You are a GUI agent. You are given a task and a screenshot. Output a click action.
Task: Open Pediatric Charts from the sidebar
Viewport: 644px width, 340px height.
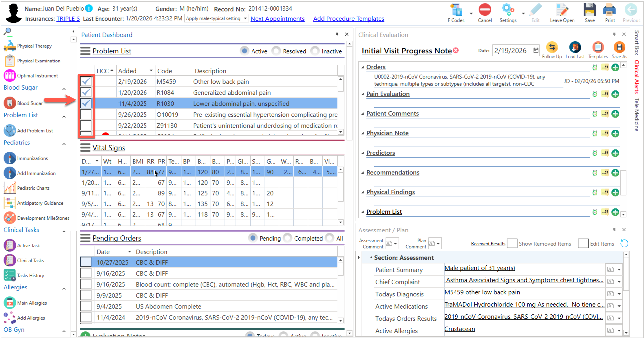(33, 188)
